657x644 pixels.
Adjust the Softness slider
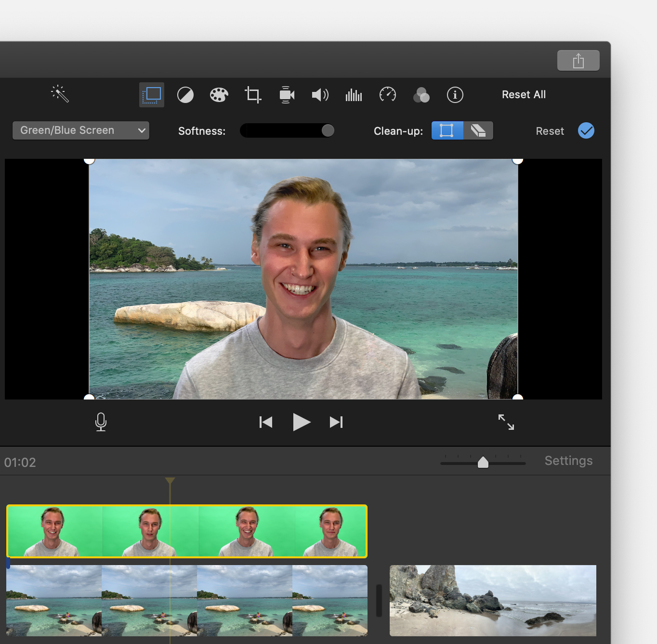click(328, 130)
